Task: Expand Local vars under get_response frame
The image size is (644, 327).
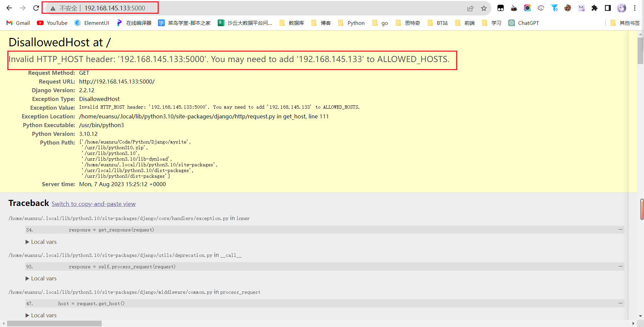Action: coord(41,242)
